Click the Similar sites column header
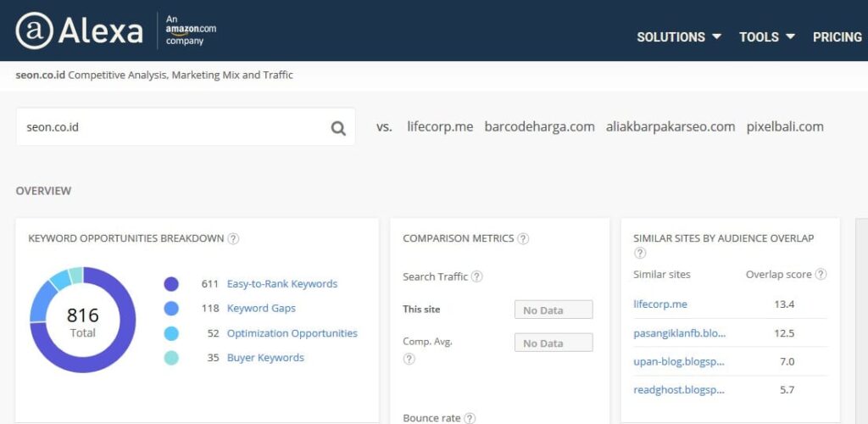 point(662,275)
